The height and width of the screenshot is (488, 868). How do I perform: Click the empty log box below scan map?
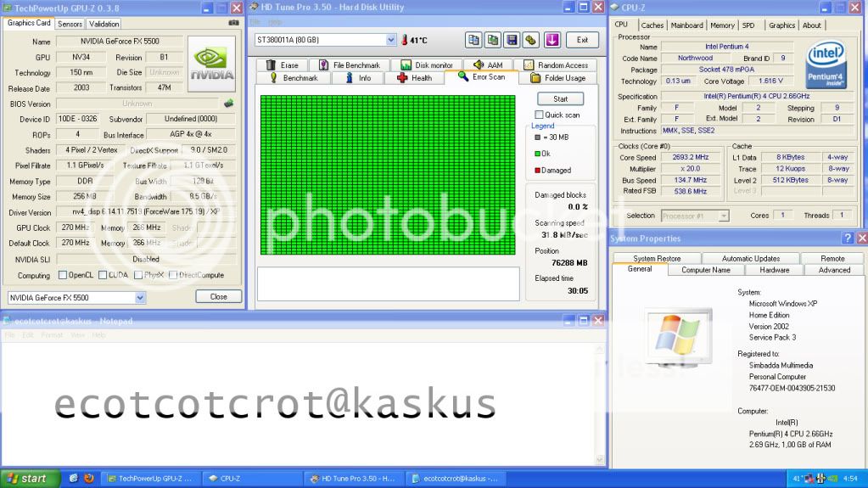388,284
